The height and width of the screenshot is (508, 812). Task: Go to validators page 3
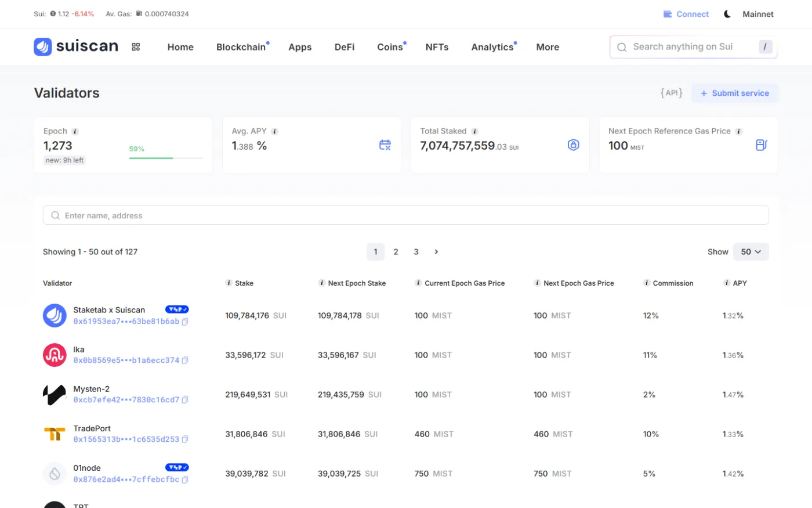coord(416,252)
